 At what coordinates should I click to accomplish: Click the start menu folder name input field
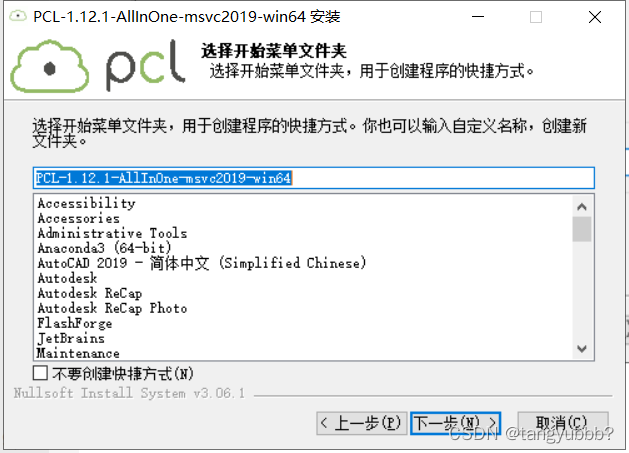(x=314, y=178)
